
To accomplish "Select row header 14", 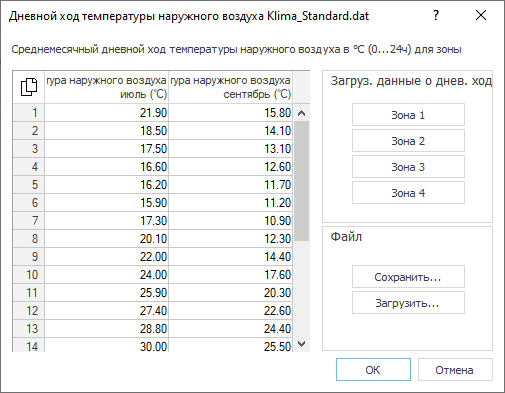I will click(x=28, y=345).
